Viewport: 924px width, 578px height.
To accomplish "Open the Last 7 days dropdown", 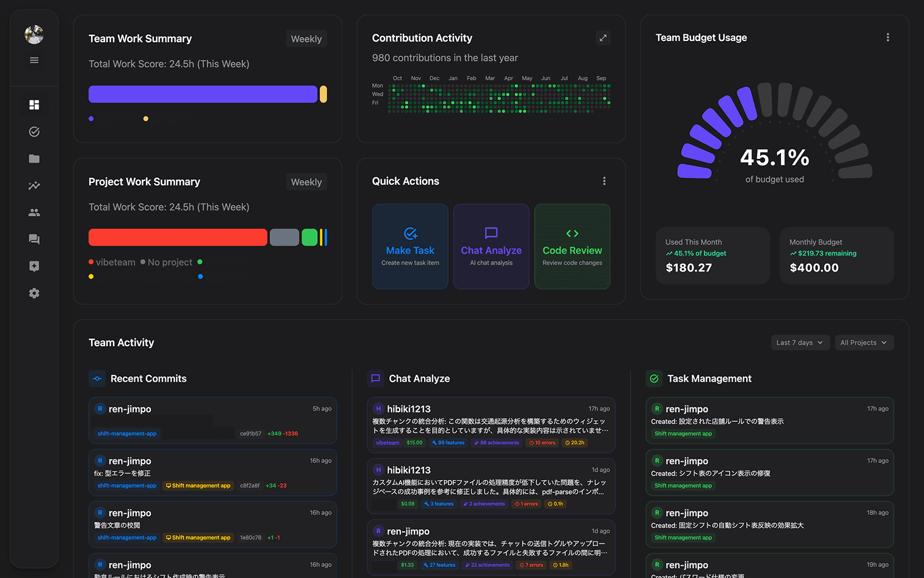I will [800, 343].
